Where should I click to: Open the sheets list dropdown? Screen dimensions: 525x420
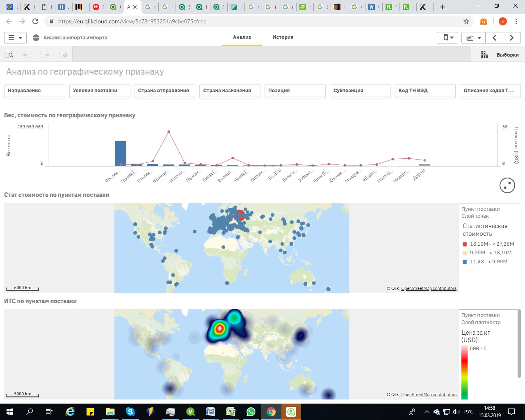(x=473, y=38)
